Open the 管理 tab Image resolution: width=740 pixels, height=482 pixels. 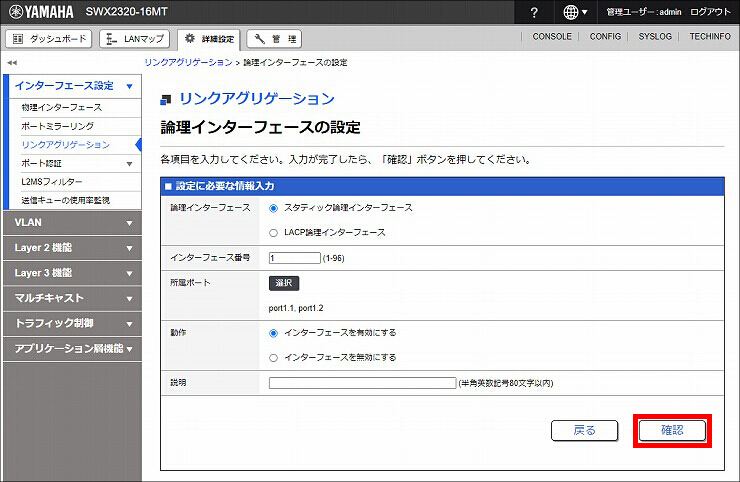tap(274, 39)
